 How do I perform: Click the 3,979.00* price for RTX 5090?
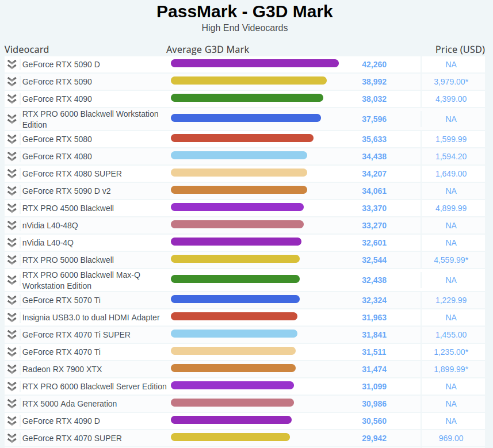pyautogui.click(x=451, y=82)
